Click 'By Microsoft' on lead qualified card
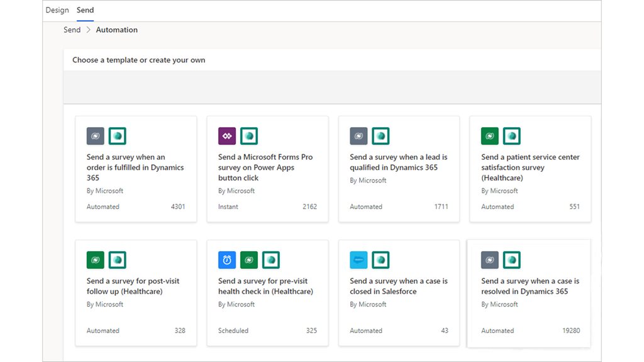Screen dimensions: 644x362 pyautogui.click(x=368, y=180)
